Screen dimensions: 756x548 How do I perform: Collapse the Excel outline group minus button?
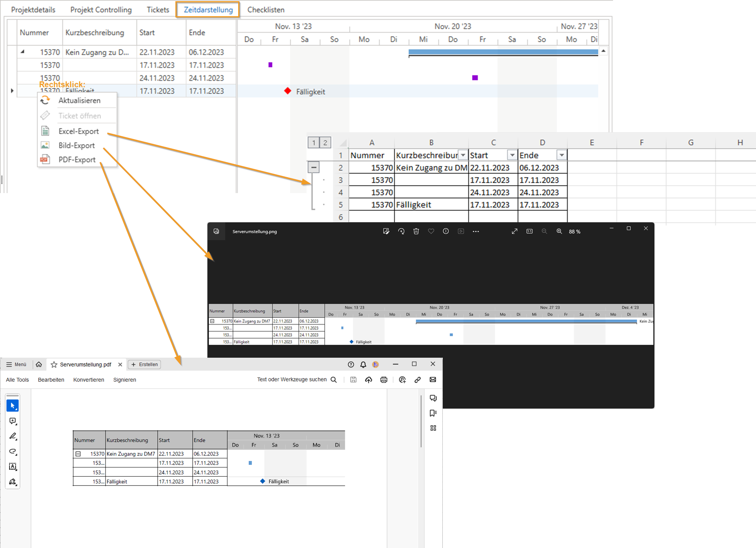pos(314,167)
